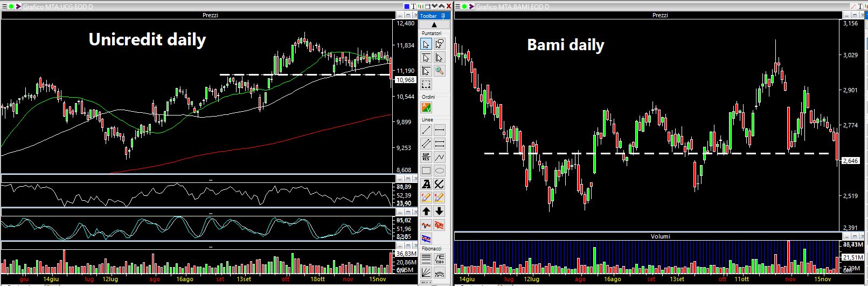Click the red wavy line chart tool

tap(426, 225)
